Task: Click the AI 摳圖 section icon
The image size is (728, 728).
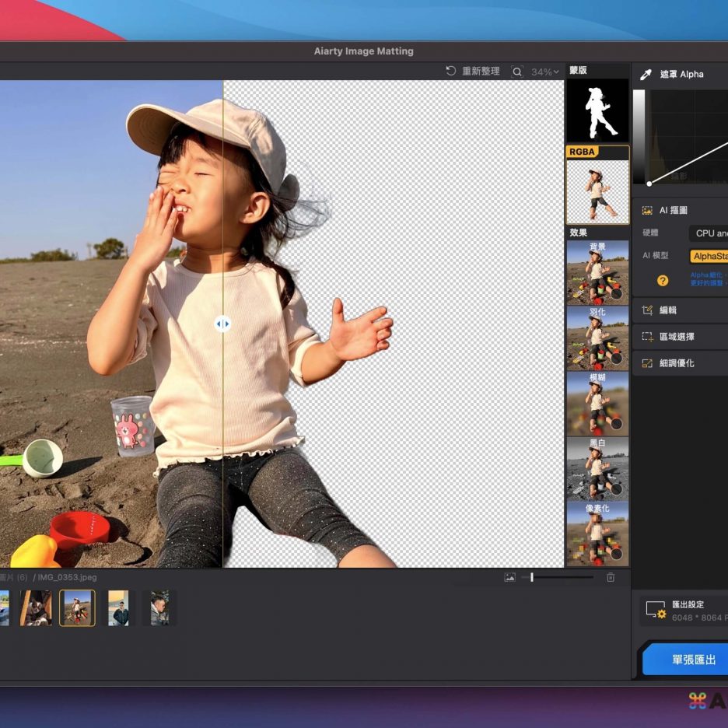Action: click(x=647, y=210)
